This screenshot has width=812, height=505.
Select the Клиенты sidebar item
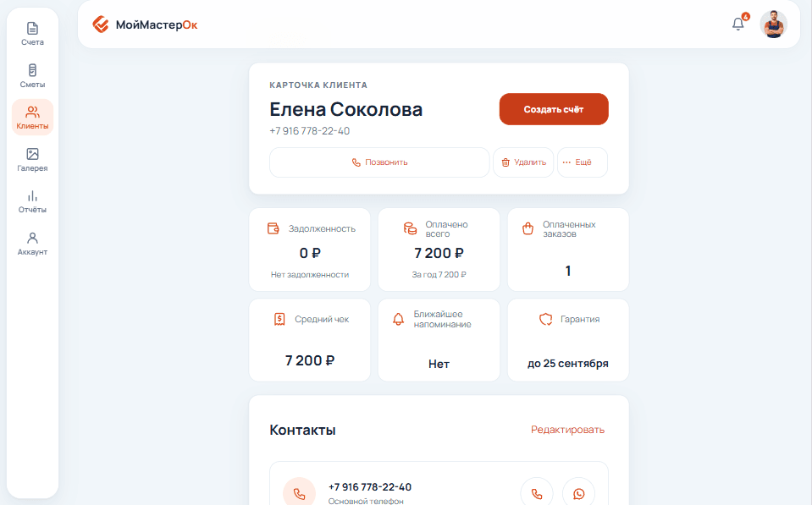[x=32, y=118]
